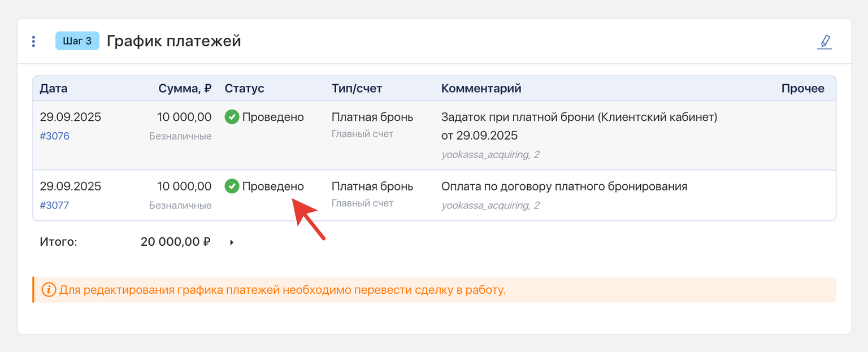Click the Прочее column header
The width and height of the screenshot is (868, 352).
[802, 88]
